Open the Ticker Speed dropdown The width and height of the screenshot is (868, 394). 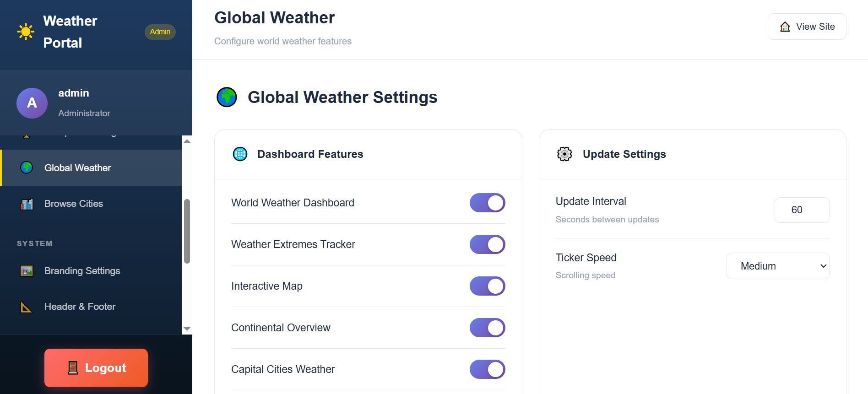(777, 266)
